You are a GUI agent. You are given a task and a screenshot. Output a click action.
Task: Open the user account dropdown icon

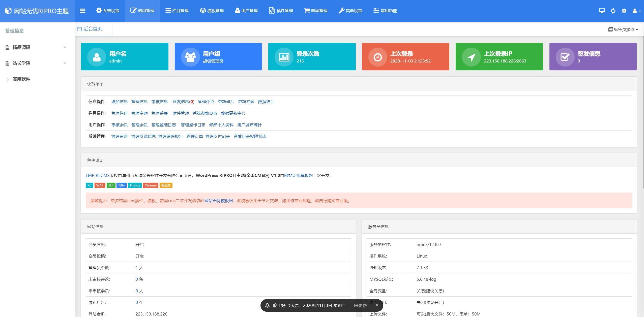637,11
